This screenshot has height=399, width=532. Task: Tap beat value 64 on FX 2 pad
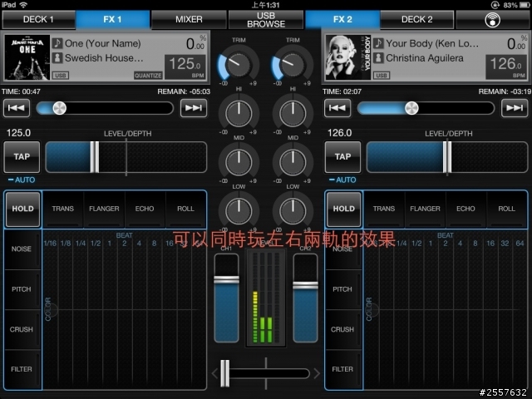pyautogui.click(x=520, y=244)
